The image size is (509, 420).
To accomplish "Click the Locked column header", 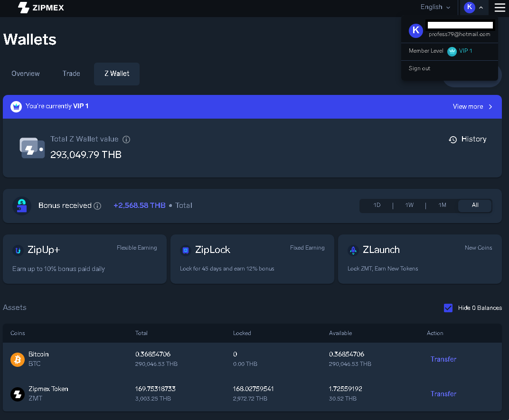I will 242,333.
